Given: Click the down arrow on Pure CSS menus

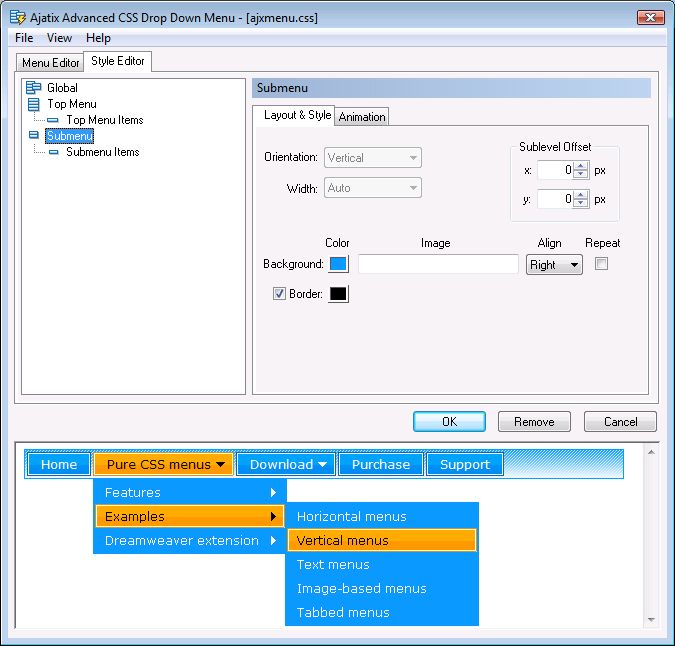Looking at the screenshot, I should 220,464.
